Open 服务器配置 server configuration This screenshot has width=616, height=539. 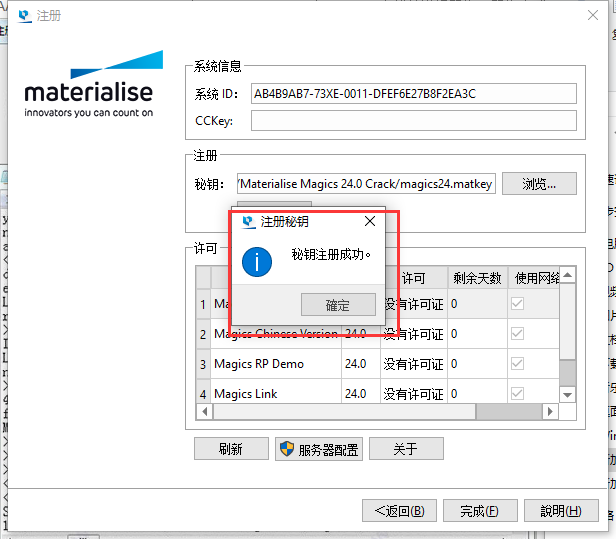coord(319,449)
